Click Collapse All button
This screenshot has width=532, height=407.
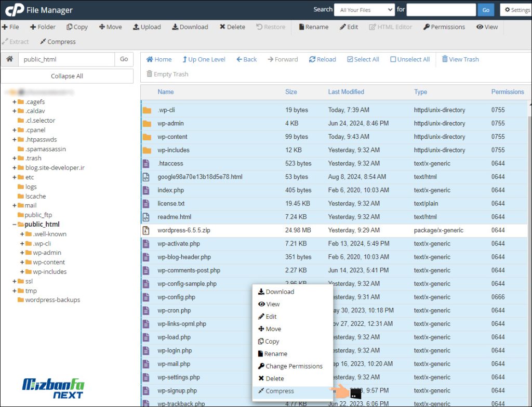tap(67, 76)
